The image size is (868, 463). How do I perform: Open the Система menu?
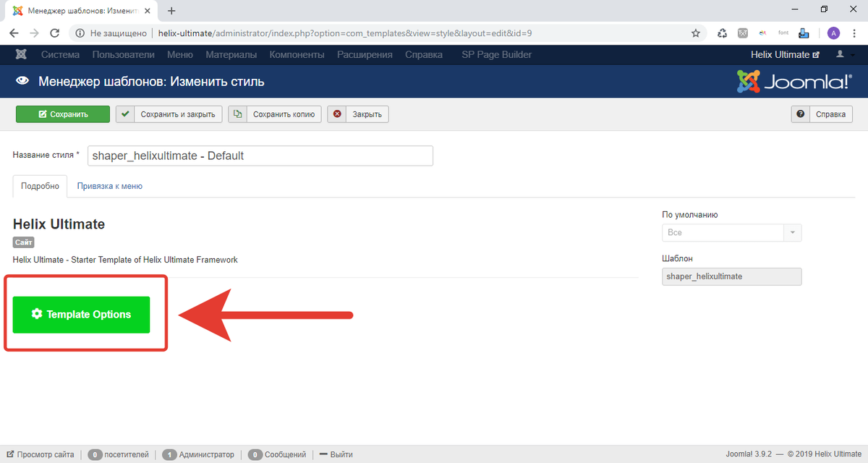tap(61, 55)
